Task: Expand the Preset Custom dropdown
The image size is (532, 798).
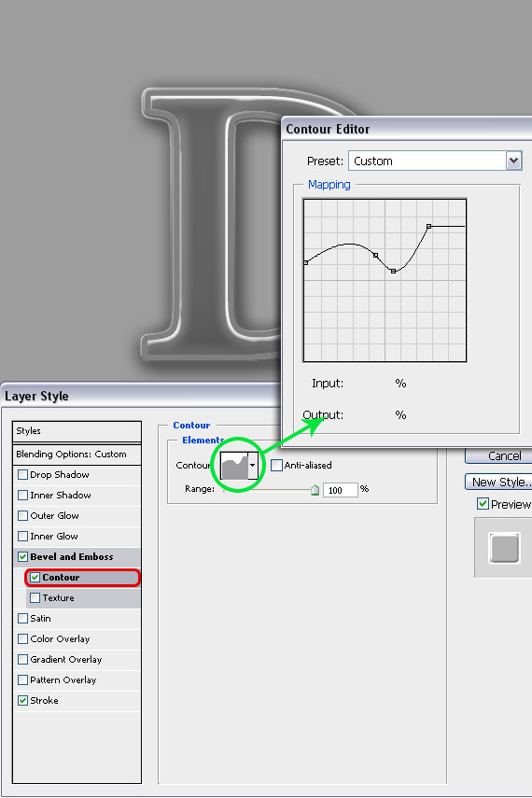Action: (513, 161)
